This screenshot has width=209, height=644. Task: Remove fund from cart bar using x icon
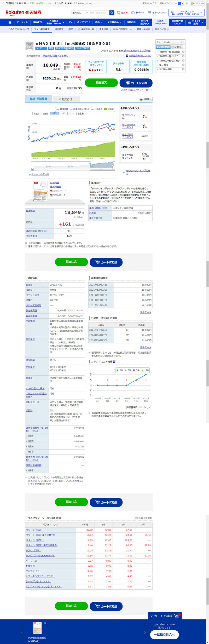tap(45, 623)
